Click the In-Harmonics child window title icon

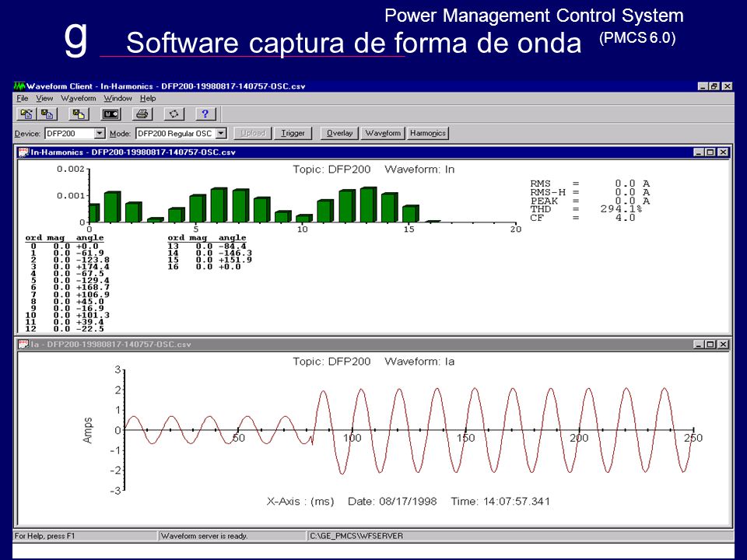[23, 152]
